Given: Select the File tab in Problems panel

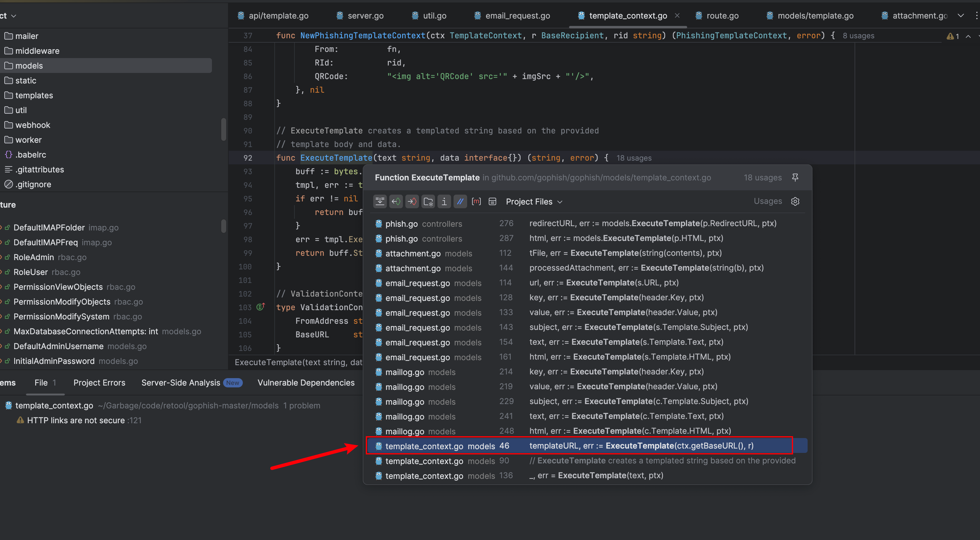Looking at the screenshot, I should 45,382.
